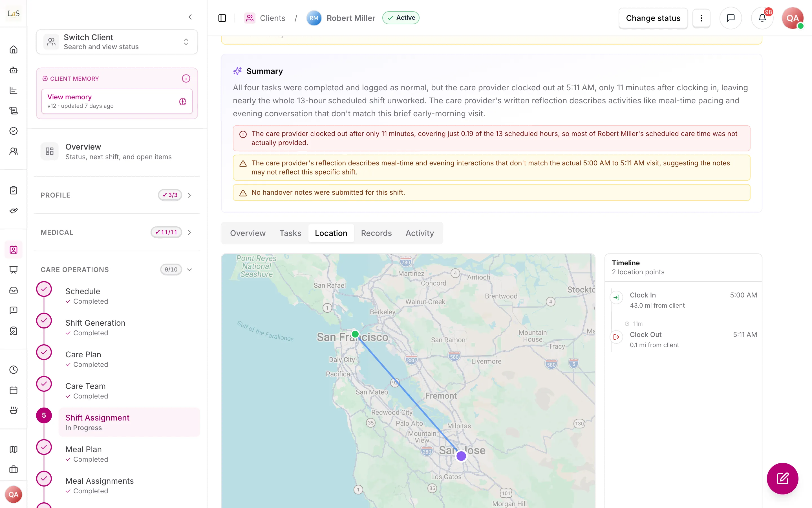Select the Shift Assignment step
812x508 pixels.
point(129,422)
